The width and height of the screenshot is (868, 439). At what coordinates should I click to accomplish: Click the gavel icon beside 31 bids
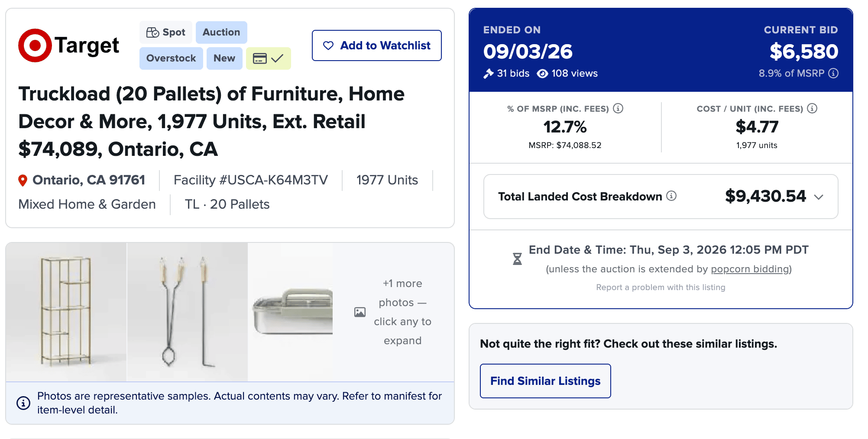[x=489, y=74]
